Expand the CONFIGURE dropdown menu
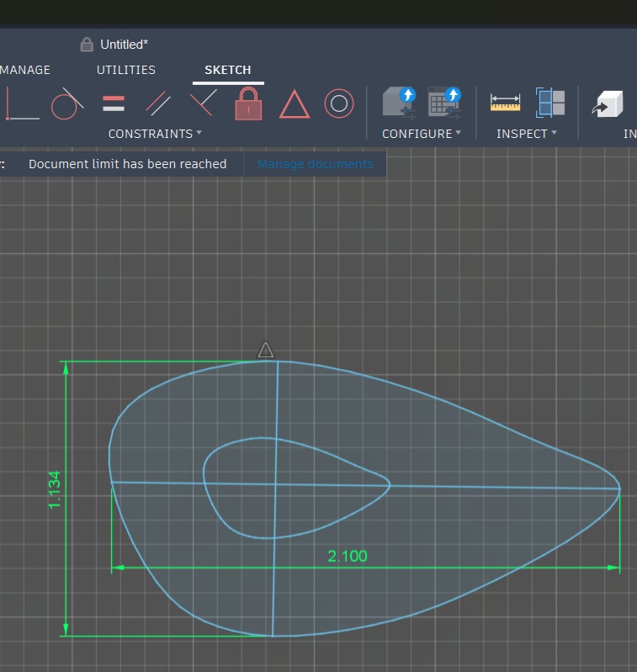 tap(421, 134)
